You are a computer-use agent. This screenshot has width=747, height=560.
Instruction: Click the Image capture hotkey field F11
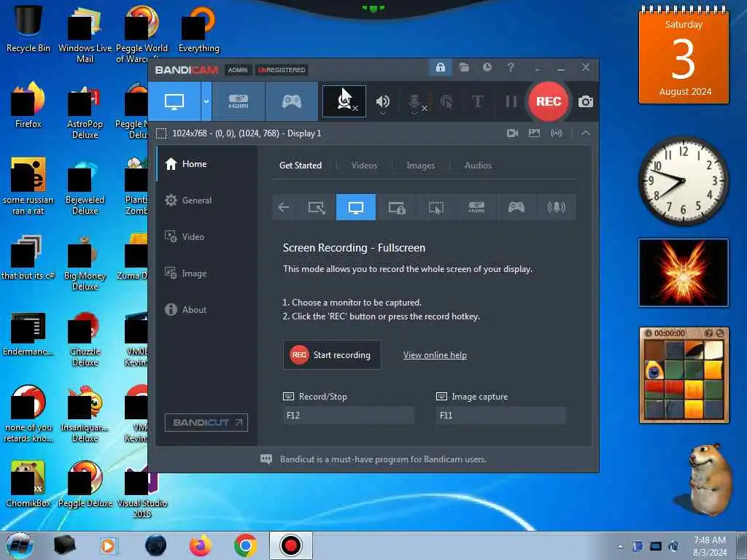point(500,415)
